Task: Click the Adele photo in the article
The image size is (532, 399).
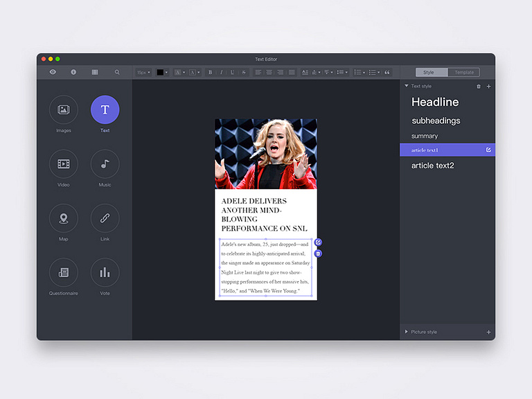Action: [266, 154]
